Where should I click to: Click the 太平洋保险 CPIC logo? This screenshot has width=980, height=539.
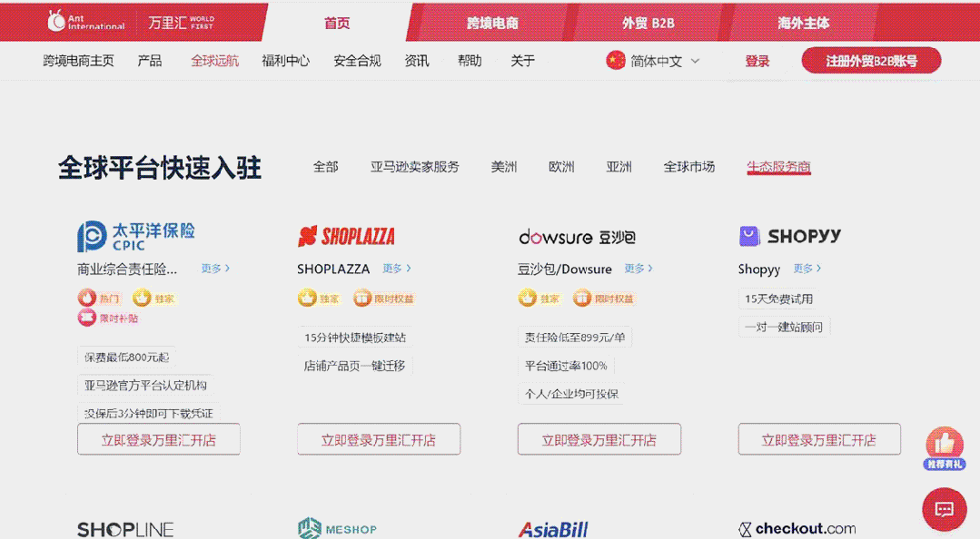135,237
